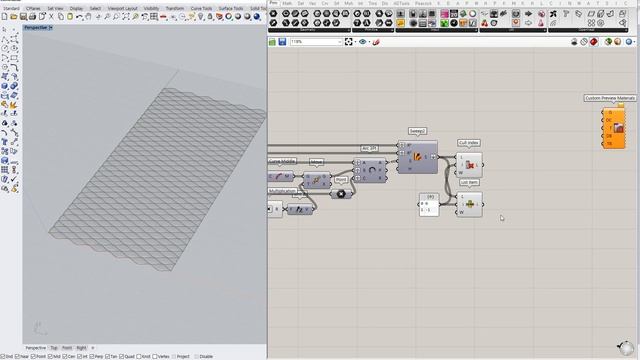Toggle the Point osnap checkbox
Screen dimensions: 640x360
[x=33, y=357]
